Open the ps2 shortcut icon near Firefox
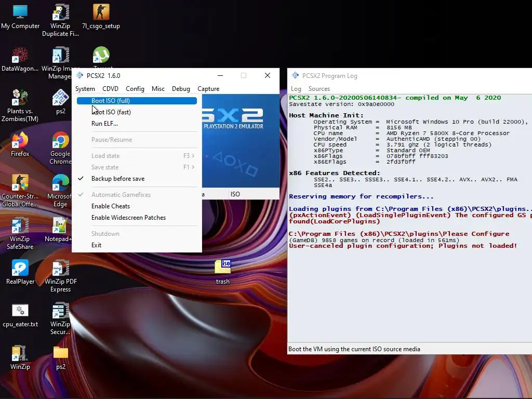Screen dimensions: 532x399 pyautogui.click(x=61, y=102)
